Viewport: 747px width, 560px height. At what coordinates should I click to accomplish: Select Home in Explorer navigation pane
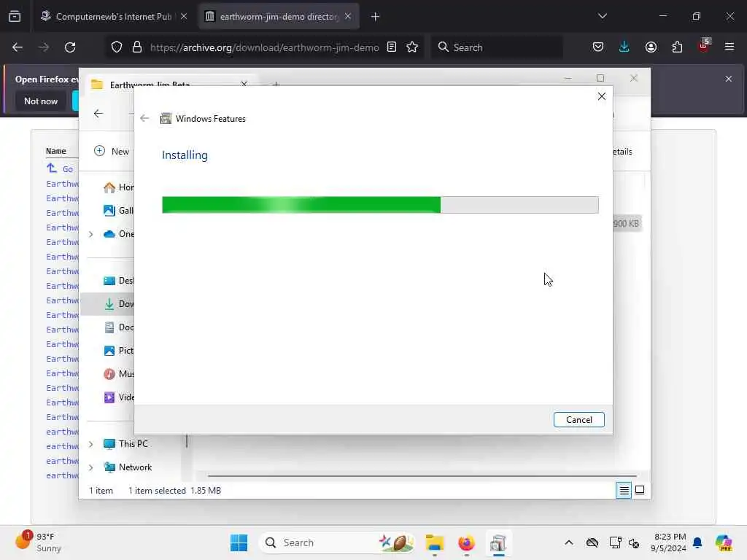tap(118, 187)
